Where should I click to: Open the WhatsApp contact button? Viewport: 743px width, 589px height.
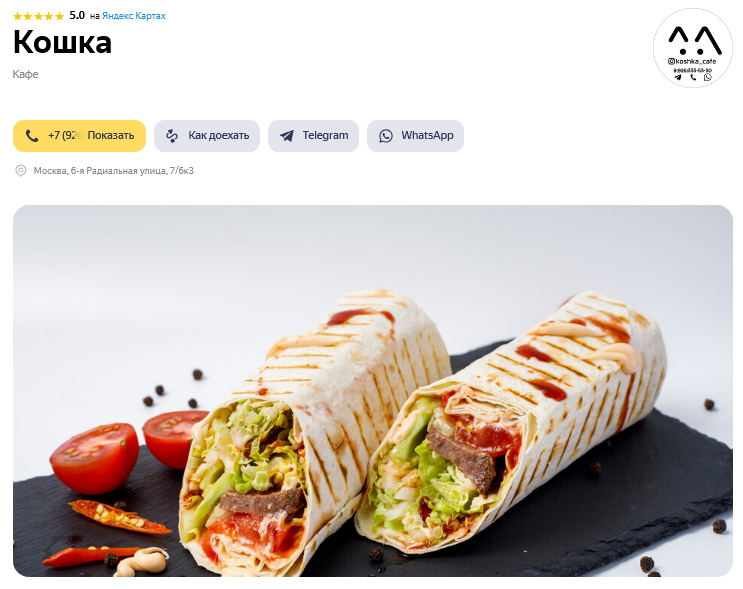pos(415,136)
